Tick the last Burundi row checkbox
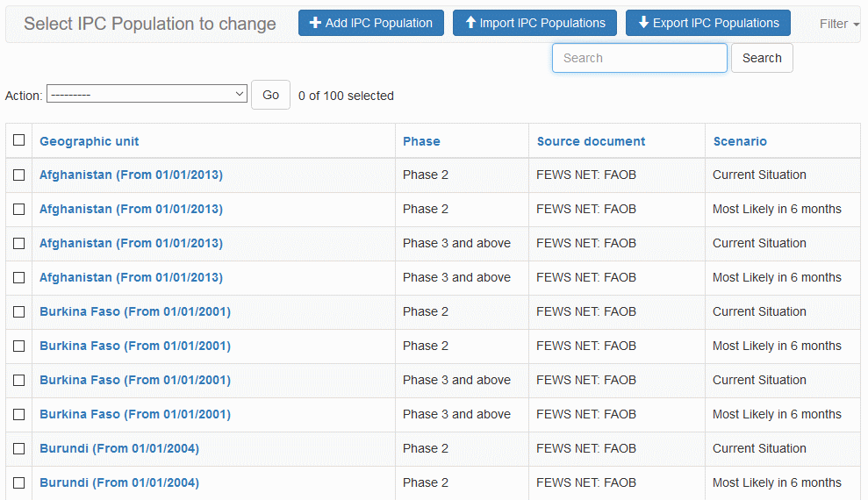Image resolution: width=868 pixels, height=500 pixels. 18,482
